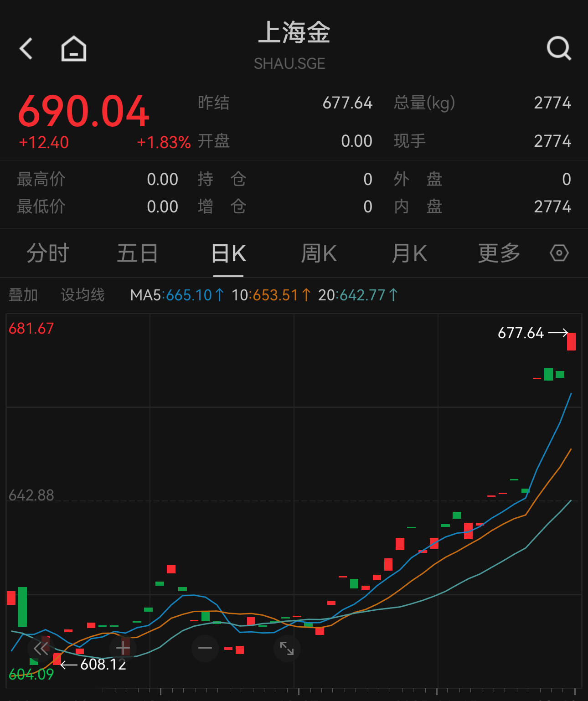This screenshot has height=701, width=588.
Task: Switch to 分时 tab
Action: (47, 253)
